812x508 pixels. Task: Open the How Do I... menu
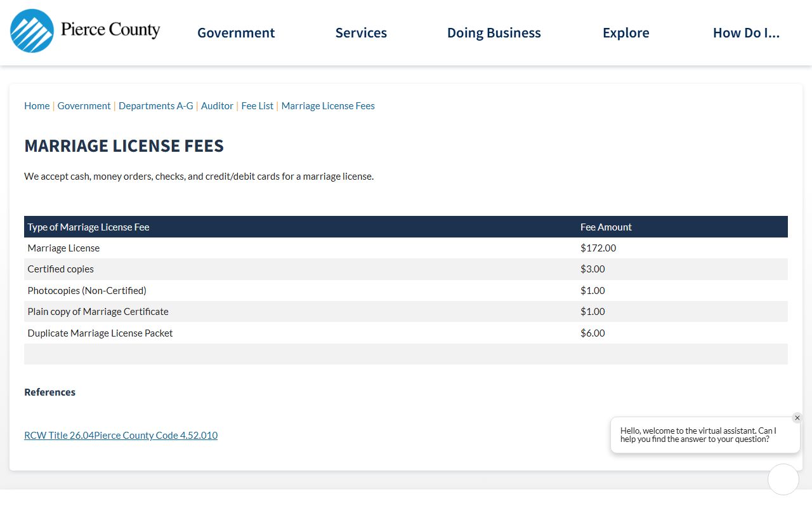(746, 33)
